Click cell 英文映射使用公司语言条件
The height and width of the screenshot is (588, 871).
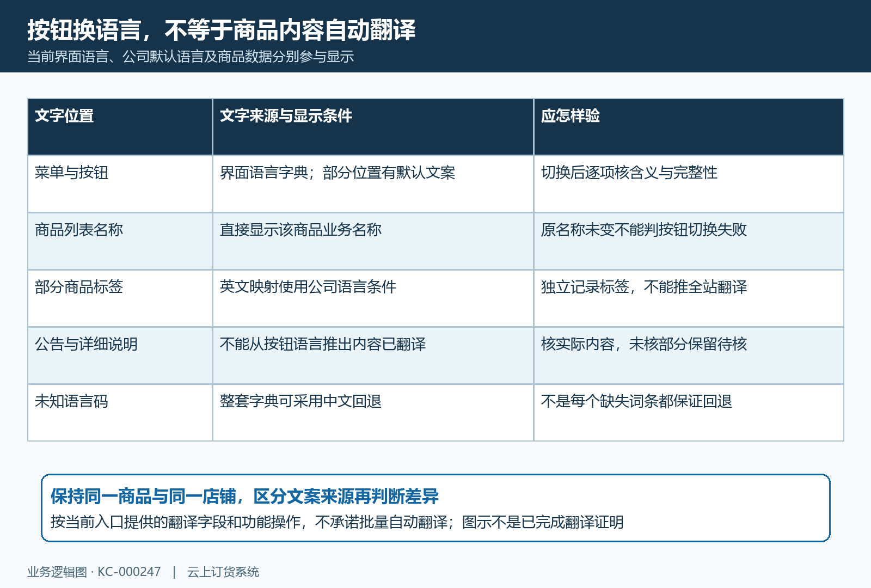(373, 298)
